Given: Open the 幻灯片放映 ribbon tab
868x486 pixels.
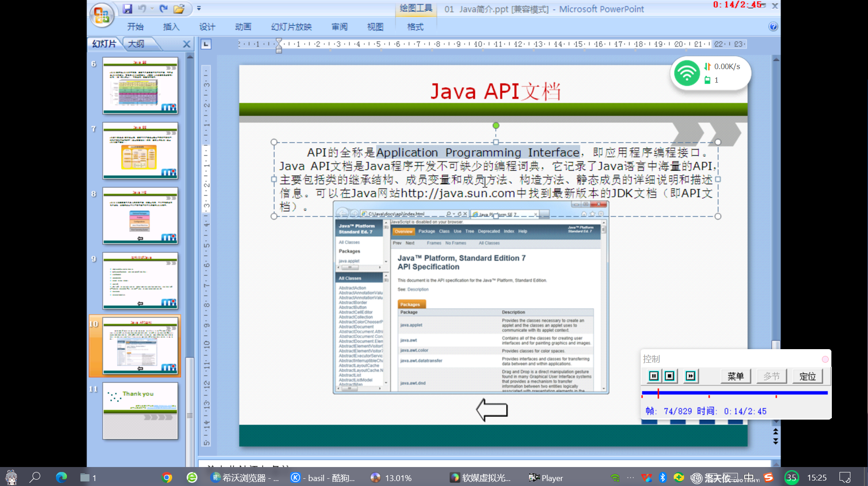Looking at the screenshot, I should pos(291,27).
